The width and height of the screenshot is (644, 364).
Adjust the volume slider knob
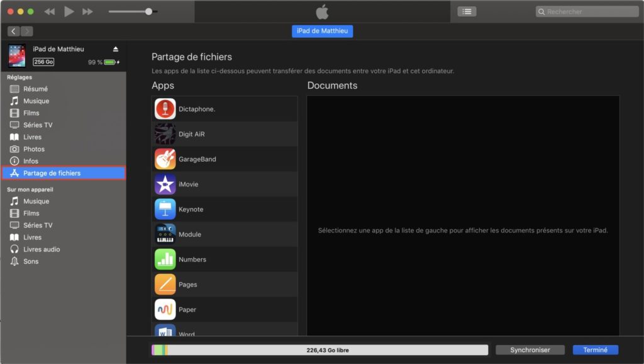(148, 11)
